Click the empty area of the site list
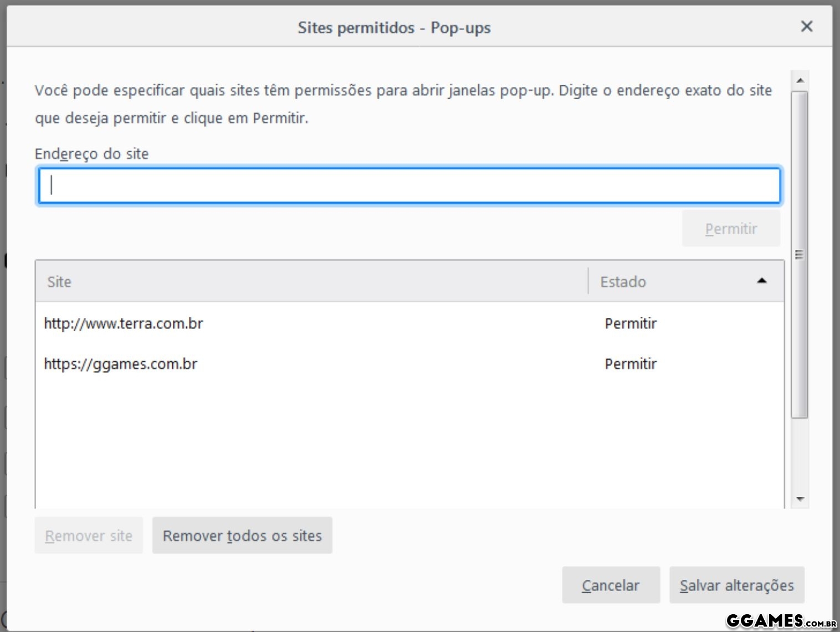This screenshot has width=840, height=632. pos(409,443)
